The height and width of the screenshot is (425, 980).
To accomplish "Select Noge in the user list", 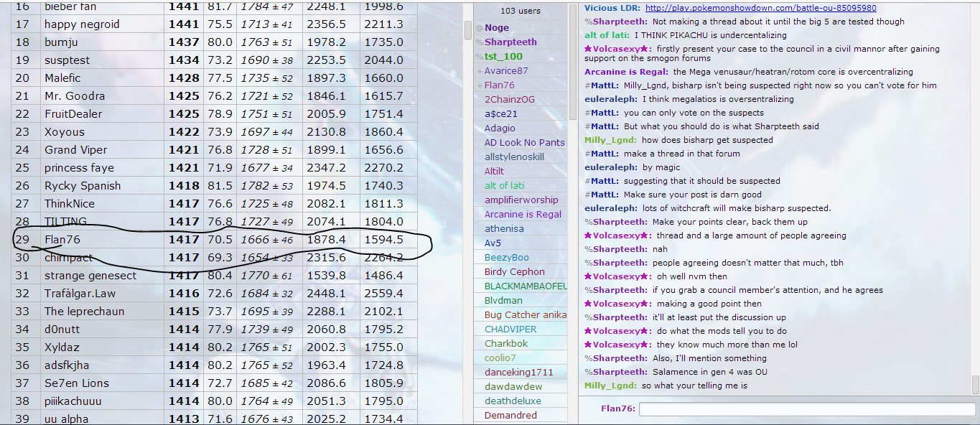I will click(x=496, y=28).
